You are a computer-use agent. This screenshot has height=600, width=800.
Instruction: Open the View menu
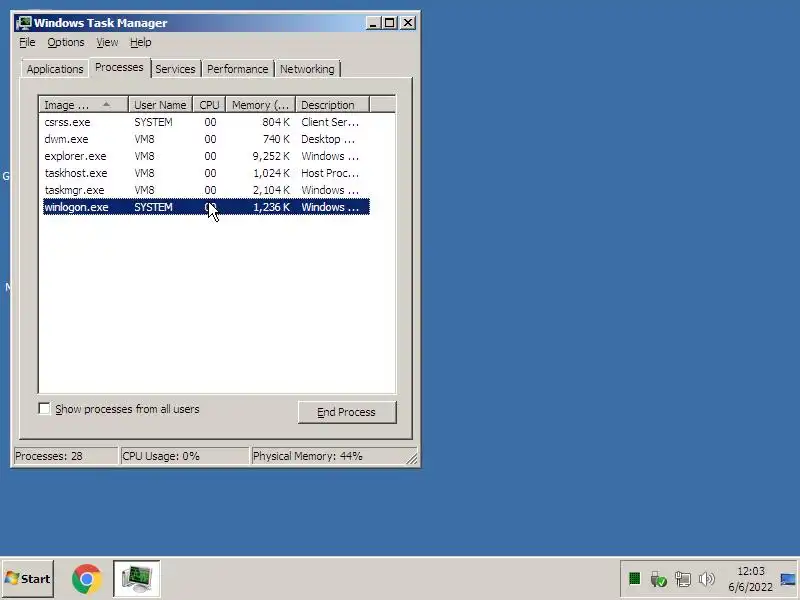coord(107,42)
